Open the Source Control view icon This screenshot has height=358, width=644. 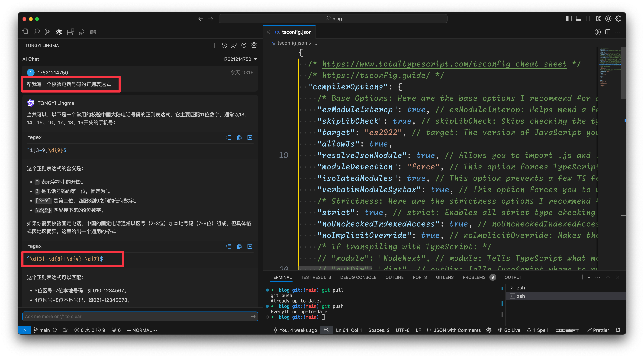click(48, 32)
